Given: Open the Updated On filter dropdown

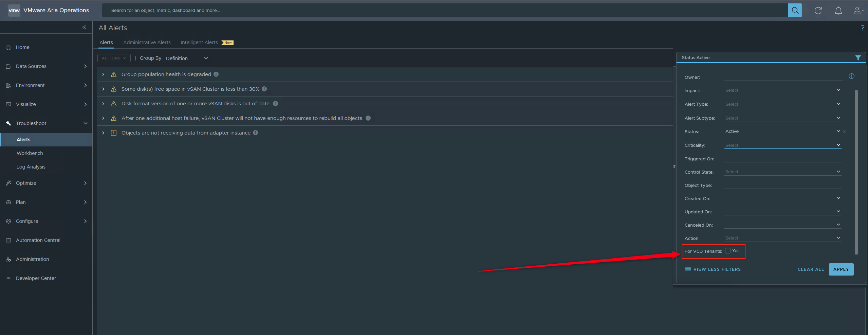Looking at the screenshot, I should click(782, 212).
